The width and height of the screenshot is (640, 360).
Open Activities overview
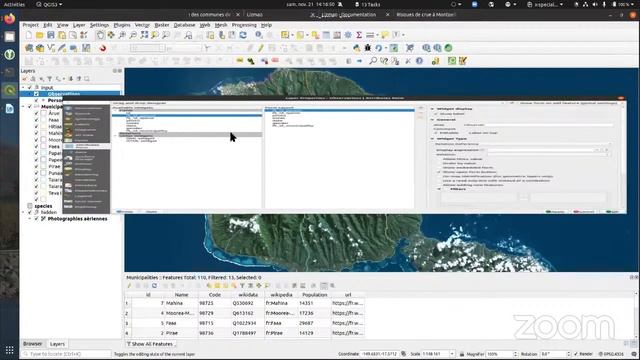click(x=14, y=4)
